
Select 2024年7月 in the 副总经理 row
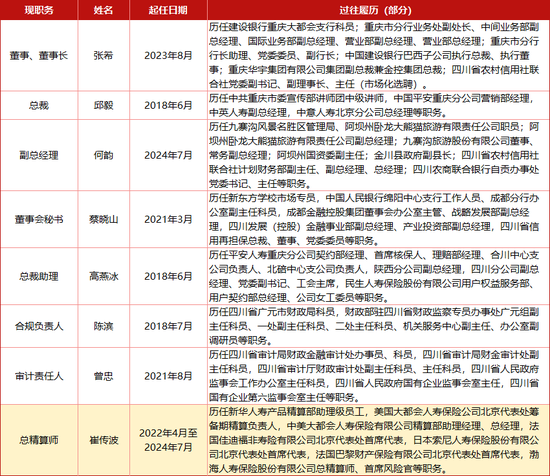(168, 155)
